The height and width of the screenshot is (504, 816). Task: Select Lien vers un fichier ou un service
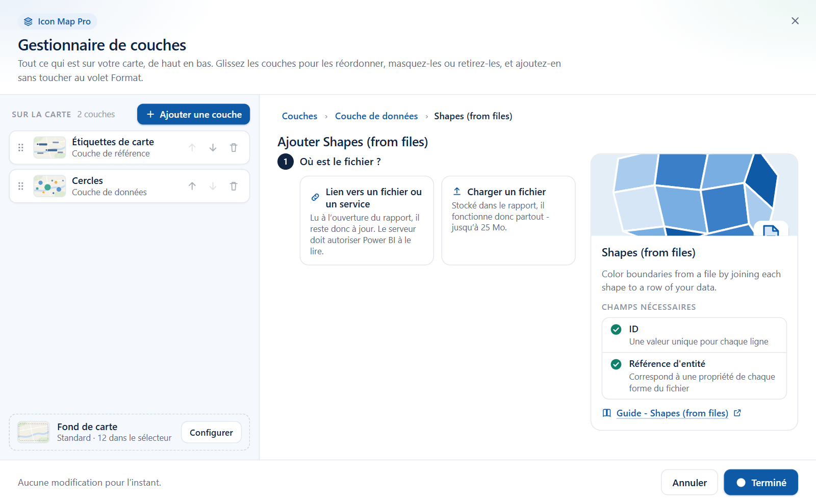(367, 221)
